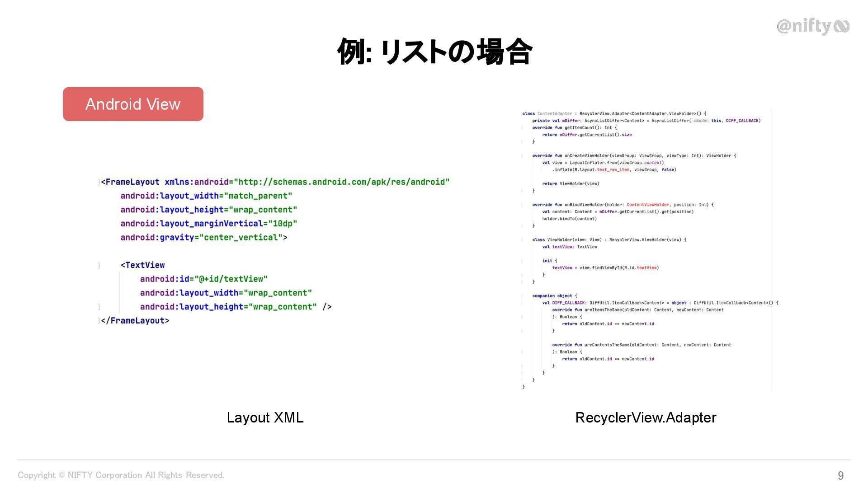The width and height of the screenshot is (868, 488).
Task: Click the <TextView opening tag
Action: click(142, 265)
